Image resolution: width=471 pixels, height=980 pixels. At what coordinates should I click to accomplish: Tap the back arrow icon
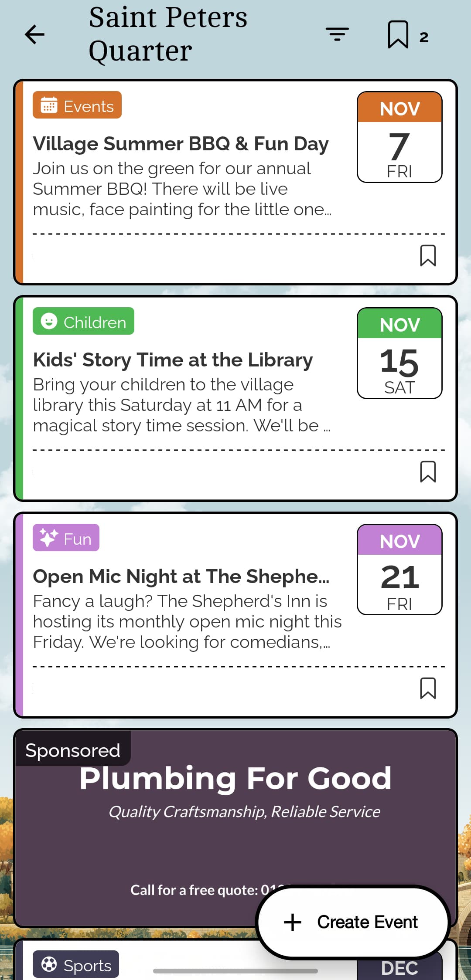tap(35, 34)
